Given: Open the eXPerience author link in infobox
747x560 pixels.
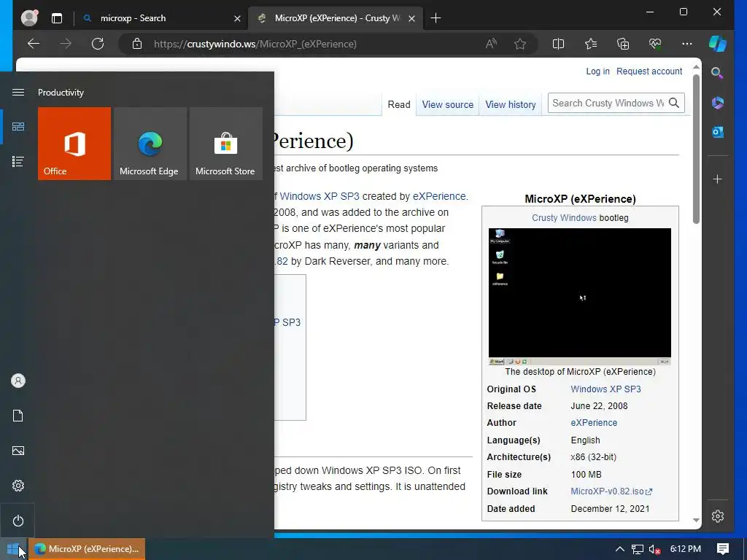Looking at the screenshot, I should pyautogui.click(x=594, y=422).
